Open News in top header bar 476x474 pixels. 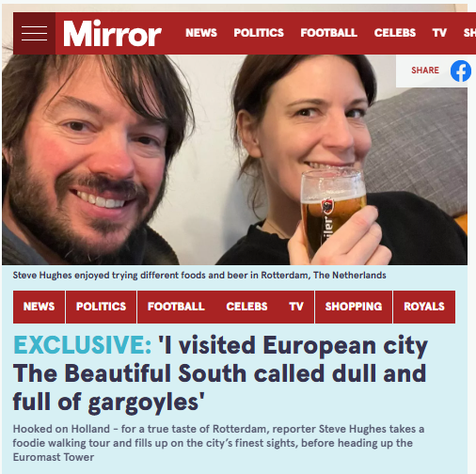tap(201, 33)
